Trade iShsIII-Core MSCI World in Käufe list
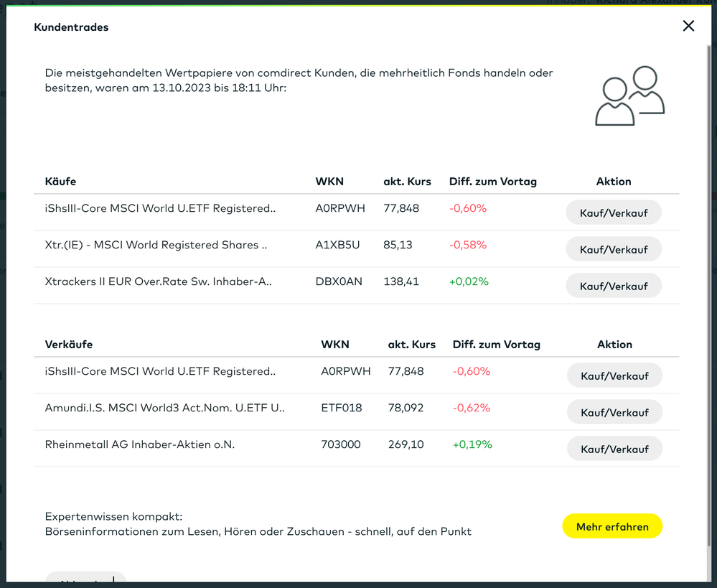 tap(613, 213)
